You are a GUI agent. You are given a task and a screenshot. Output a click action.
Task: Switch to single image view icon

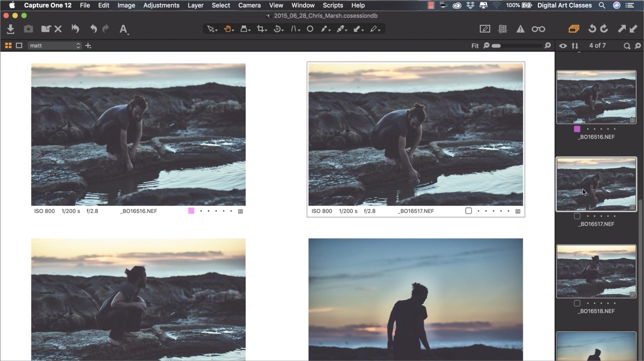click(19, 45)
